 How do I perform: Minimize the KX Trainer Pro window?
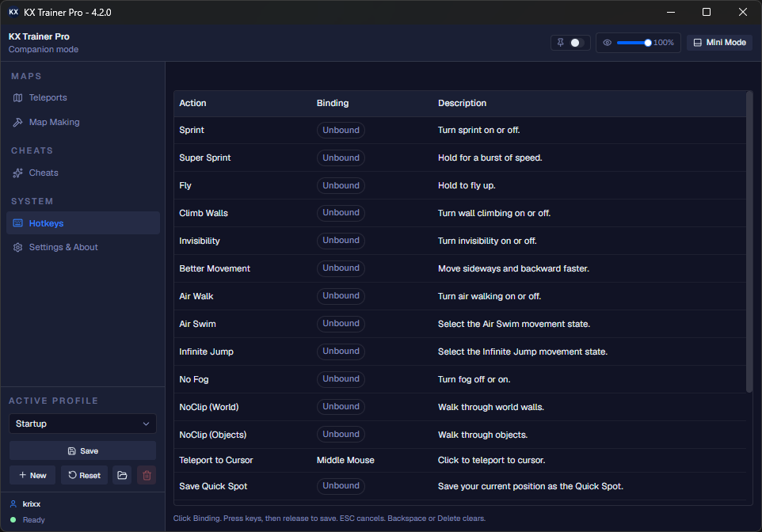(x=671, y=12)
